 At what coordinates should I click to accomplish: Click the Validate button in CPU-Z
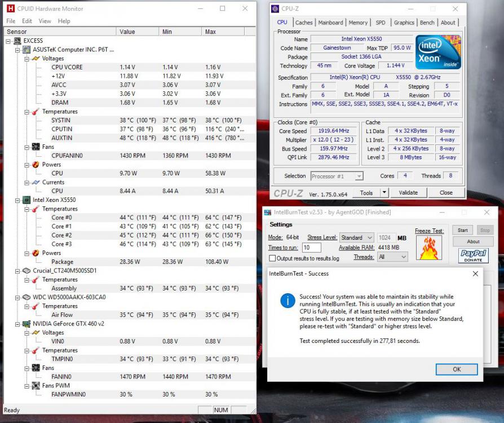coord(409,192)
